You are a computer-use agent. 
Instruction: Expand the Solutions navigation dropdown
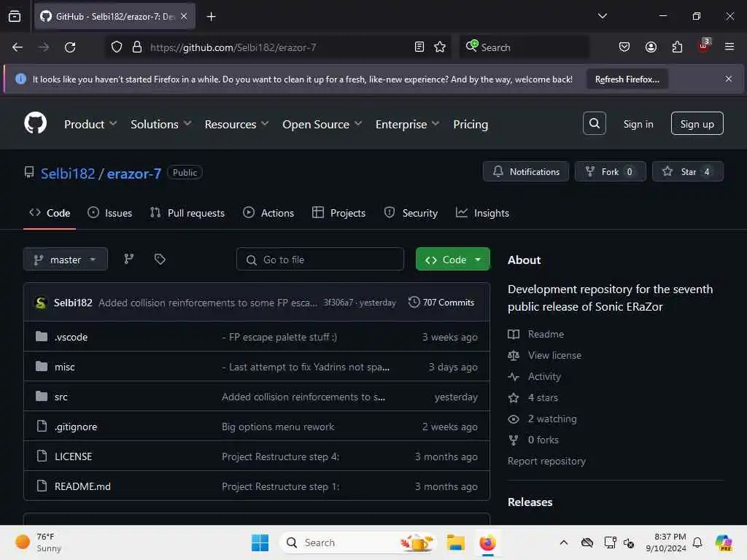(161, 124)
